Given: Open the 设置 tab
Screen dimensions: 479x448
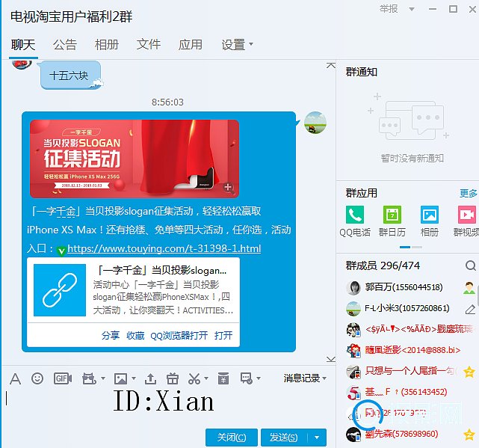Looking at the screenshot, I should pyautogui.click(x=234, y=45).
